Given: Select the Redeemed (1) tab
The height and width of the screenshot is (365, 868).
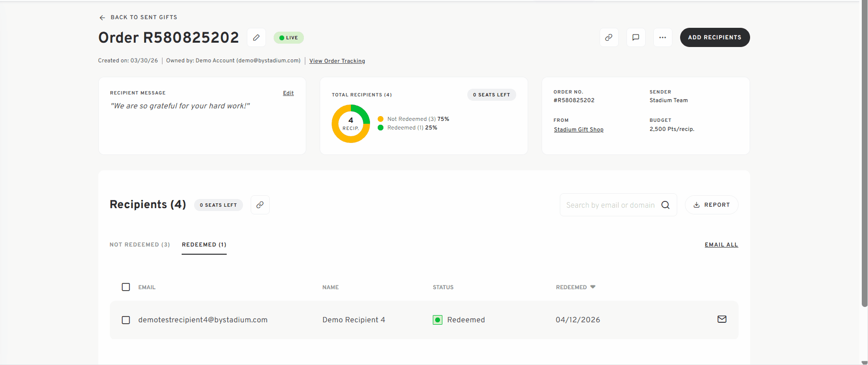Looking at the screenshot, I should [x=204, y=245].
